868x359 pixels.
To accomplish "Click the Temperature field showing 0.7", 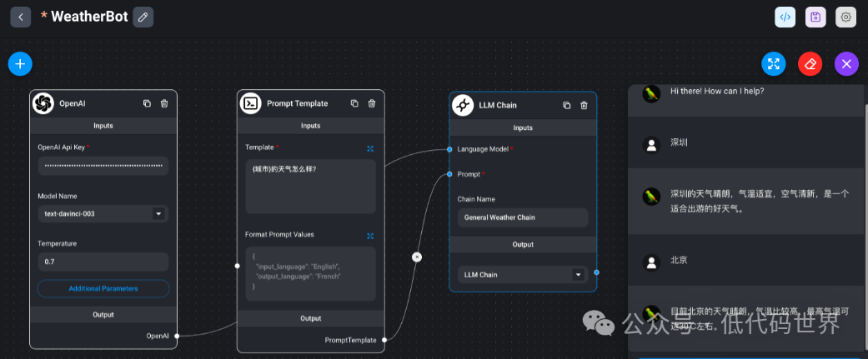I will (103, 262).
